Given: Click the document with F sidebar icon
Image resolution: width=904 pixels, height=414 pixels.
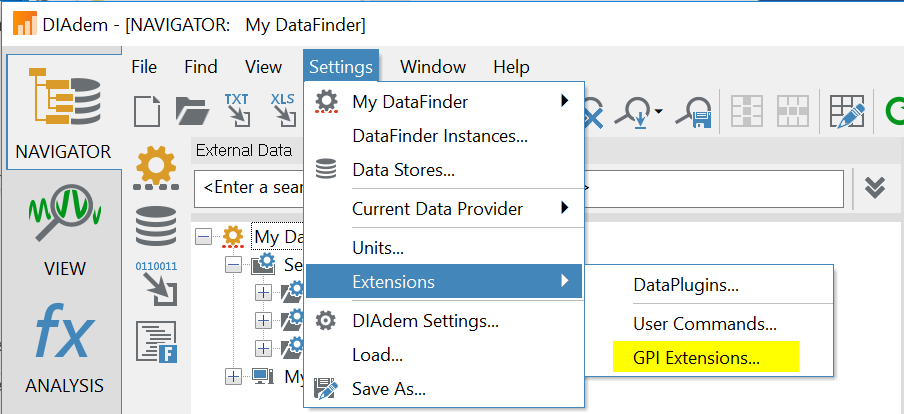Looking at the screenshot, I should 156,341.
